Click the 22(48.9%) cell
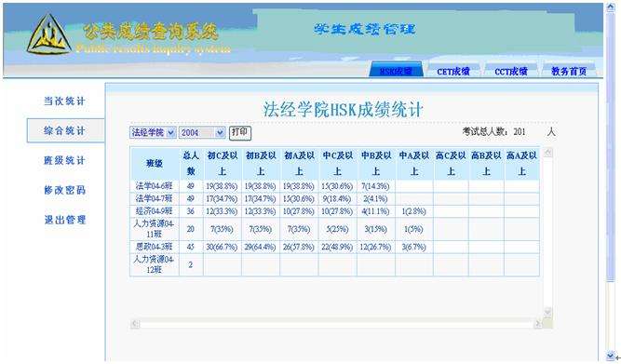The width and height of the screenshot is (621, 364). (x=337, y=247)
